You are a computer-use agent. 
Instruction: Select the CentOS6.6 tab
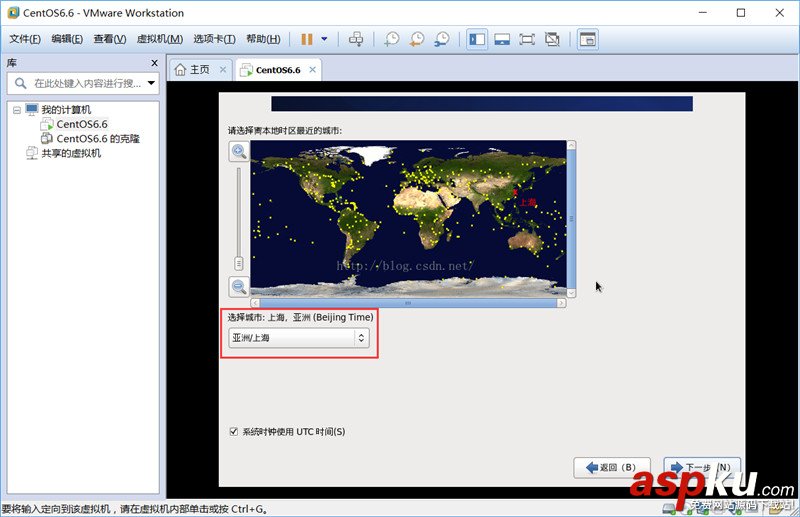click(278, 70)
